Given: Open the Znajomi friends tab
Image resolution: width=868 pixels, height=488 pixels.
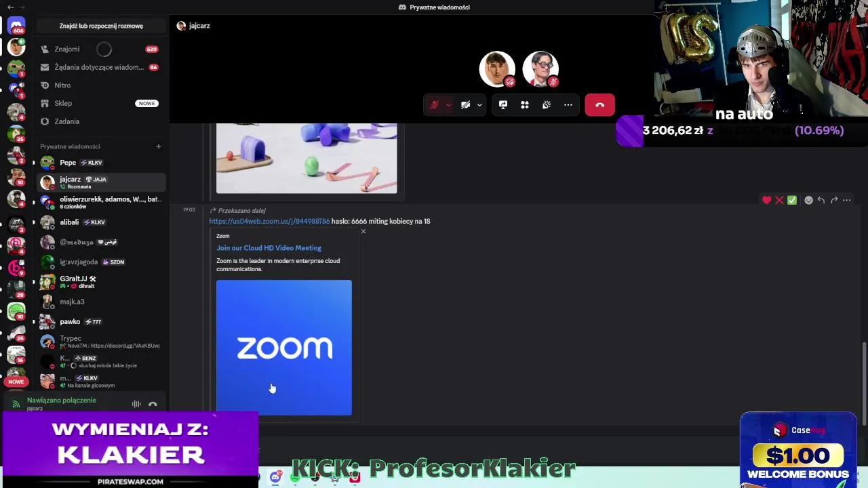Looking at the screenshot, I should click(101, 49).
